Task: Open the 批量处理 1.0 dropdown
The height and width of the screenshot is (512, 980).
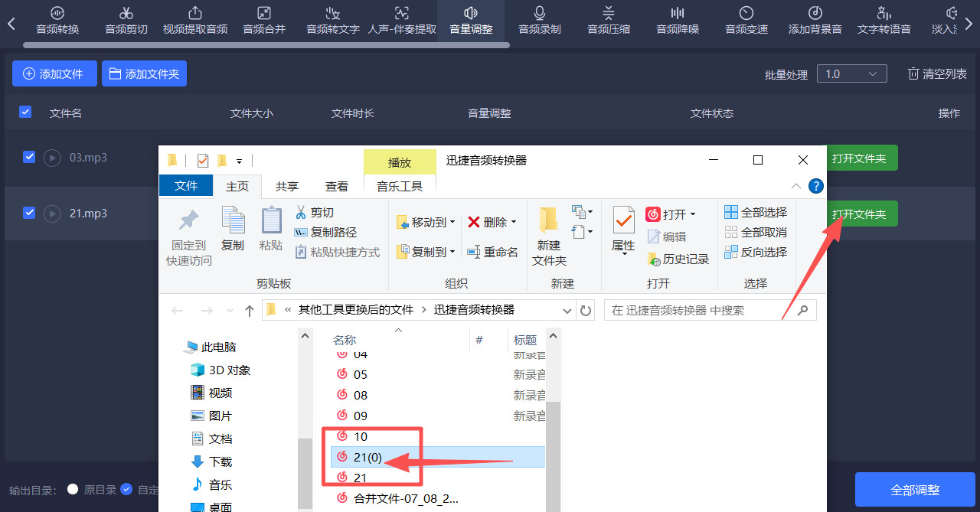Action: coord(851,74)
